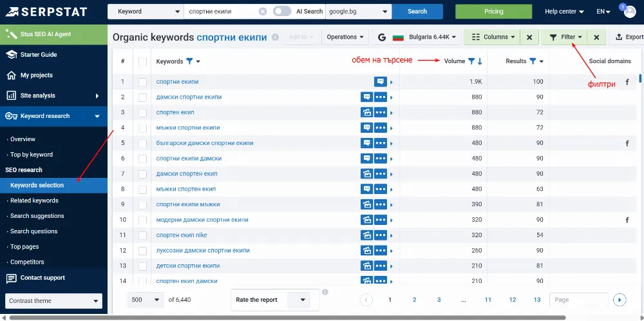Click three-dots icon for 'мъжки спортни екипи'

tap(381, 128)
